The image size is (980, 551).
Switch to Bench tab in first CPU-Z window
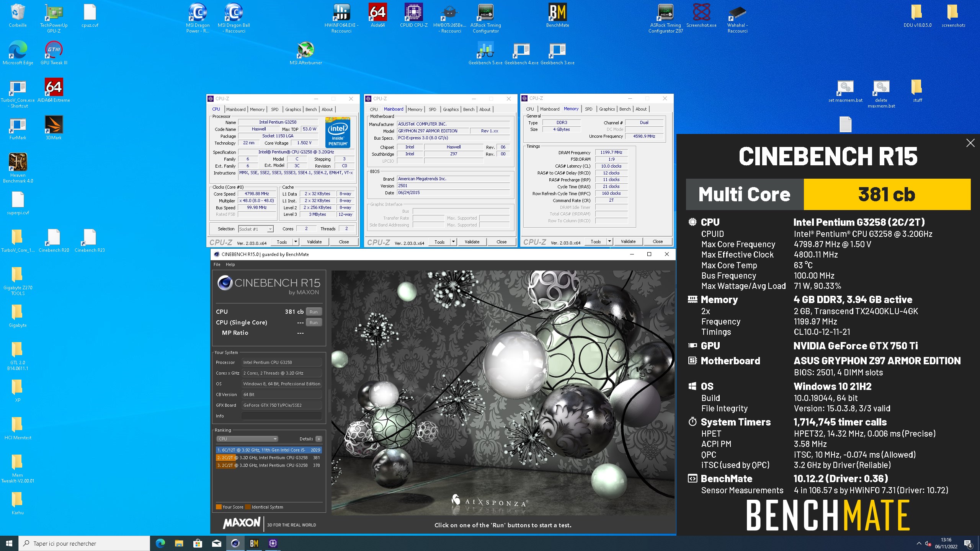pyautogui.click(x=311, y=109)
